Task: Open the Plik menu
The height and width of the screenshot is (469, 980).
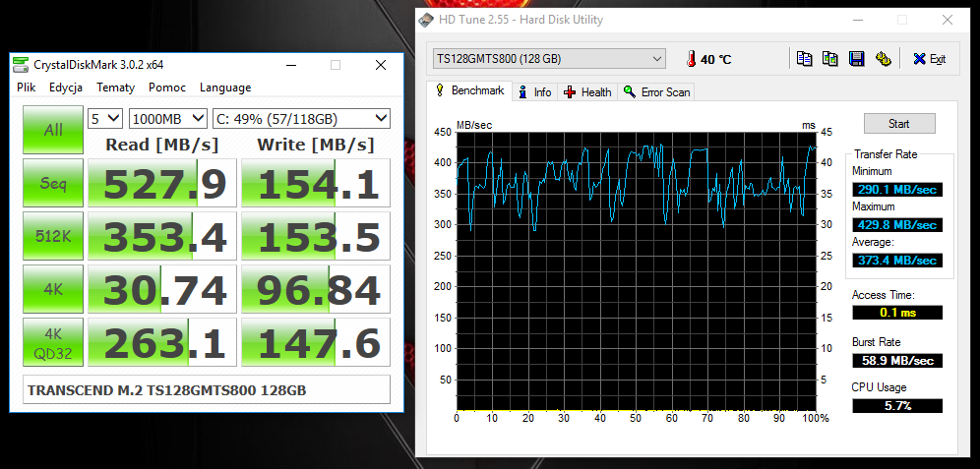Action: tap(27, 88)
